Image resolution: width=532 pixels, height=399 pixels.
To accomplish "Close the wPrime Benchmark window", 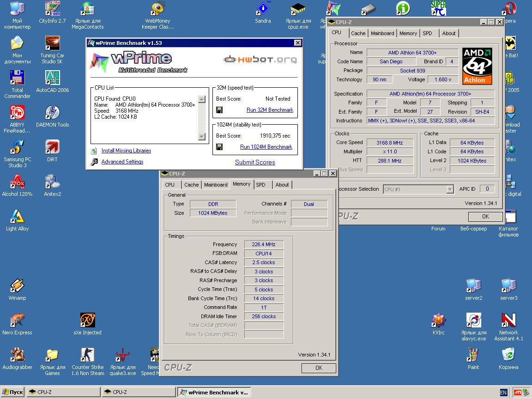I will click(297, 43).
